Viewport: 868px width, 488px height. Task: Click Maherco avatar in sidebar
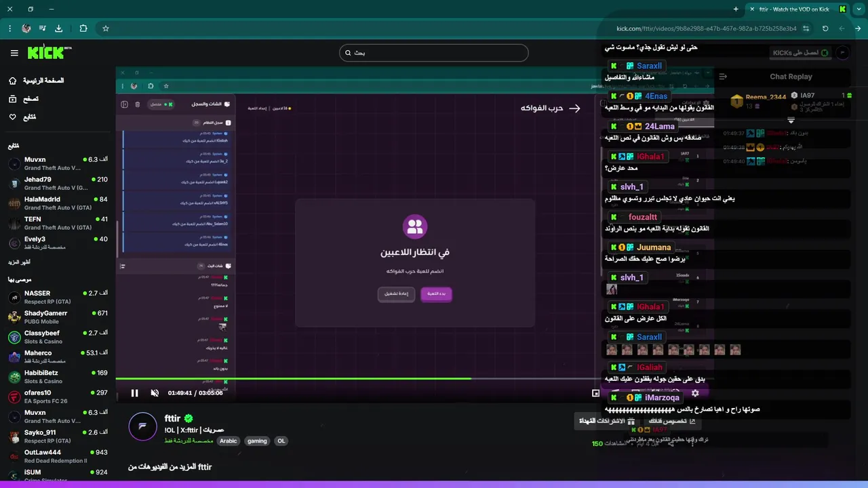[x=14, y=357]
